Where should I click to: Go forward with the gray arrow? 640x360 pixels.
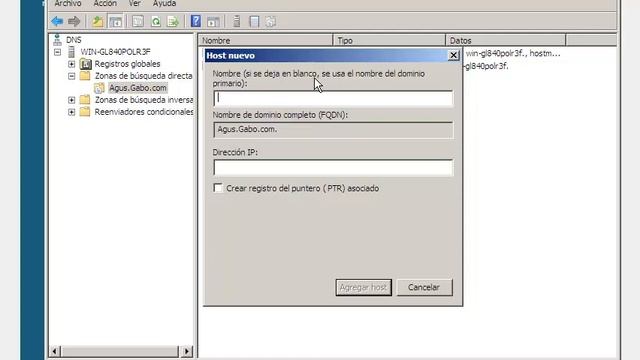(x=74, y=21)
